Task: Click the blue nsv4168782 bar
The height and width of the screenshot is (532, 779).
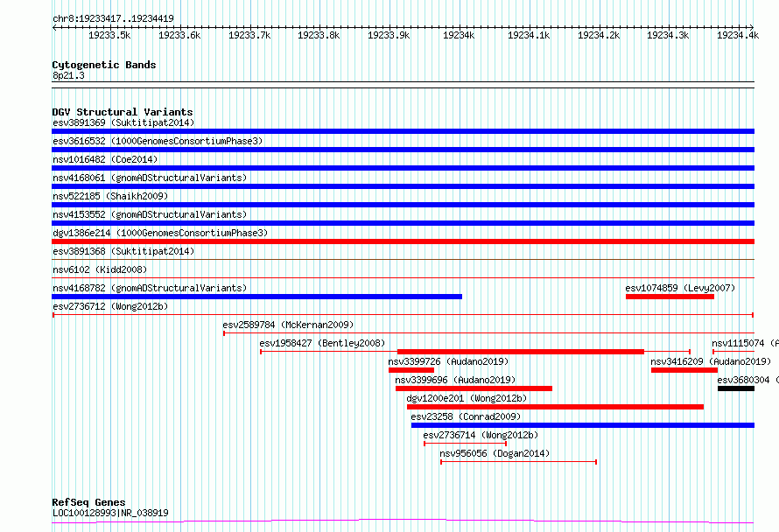Action: pyautogui.click(x=256, y=297)
